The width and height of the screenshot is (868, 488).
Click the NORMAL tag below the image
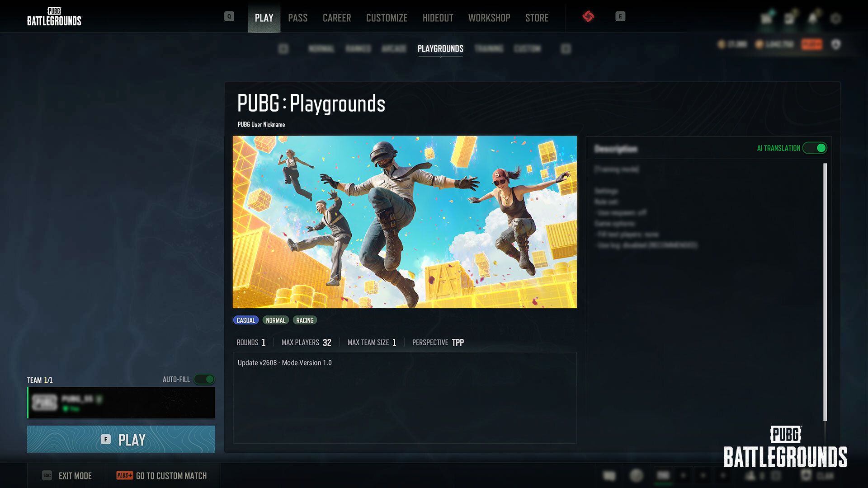pyautogui.click(x=276, y=320)
